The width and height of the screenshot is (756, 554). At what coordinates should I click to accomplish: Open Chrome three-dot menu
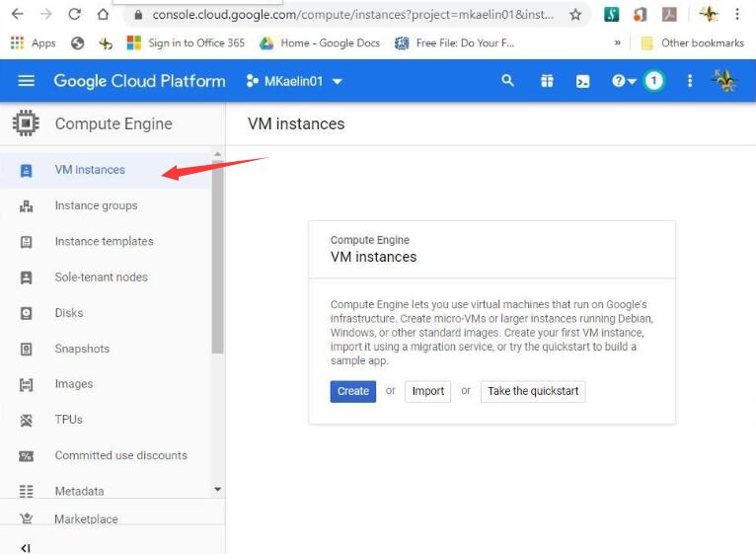[x=737, y=15]
